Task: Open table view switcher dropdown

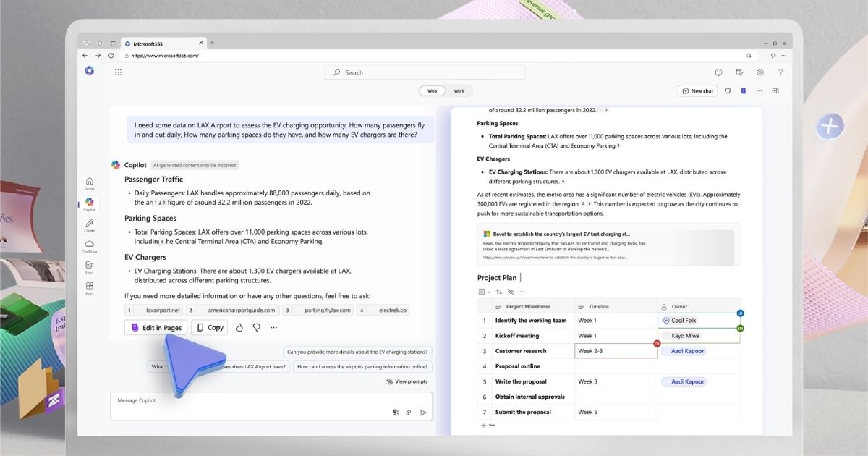Action: coord(484,292)
